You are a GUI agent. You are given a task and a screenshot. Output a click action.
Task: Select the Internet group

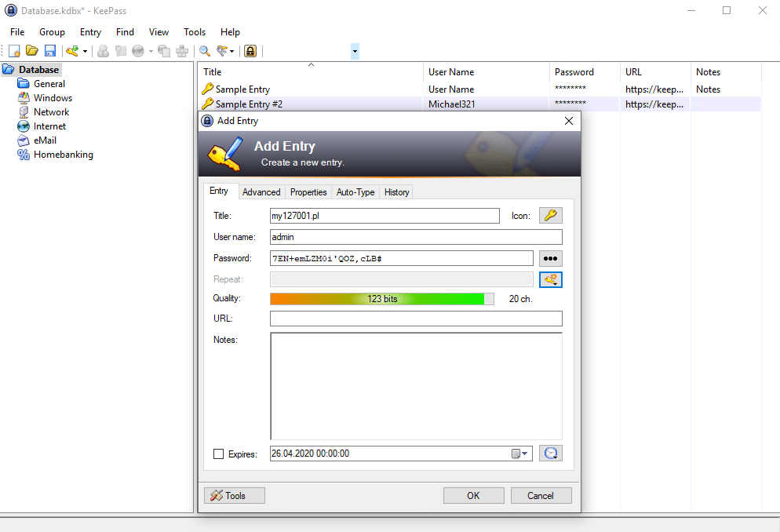49,126
